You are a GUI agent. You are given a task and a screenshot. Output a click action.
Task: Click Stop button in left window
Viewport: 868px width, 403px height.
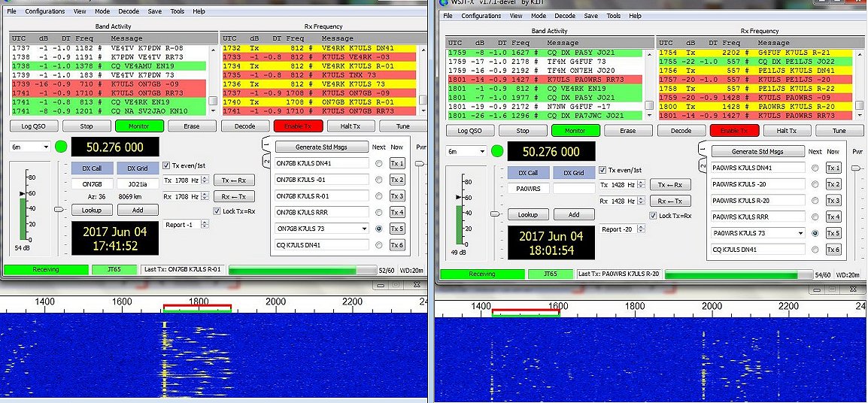pyautogui.click(x=86, y=126)
